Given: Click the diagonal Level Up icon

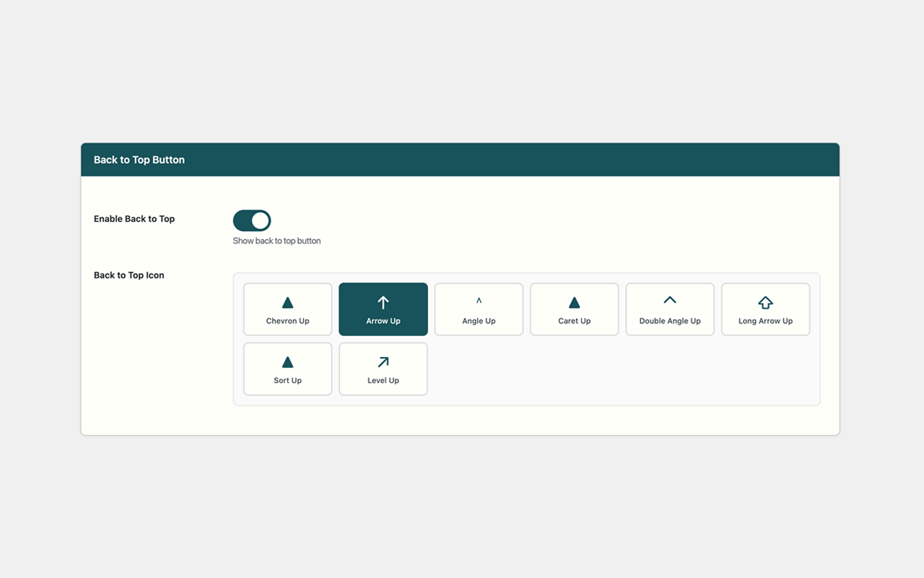Looking at the screenshot, I should 383,361.
